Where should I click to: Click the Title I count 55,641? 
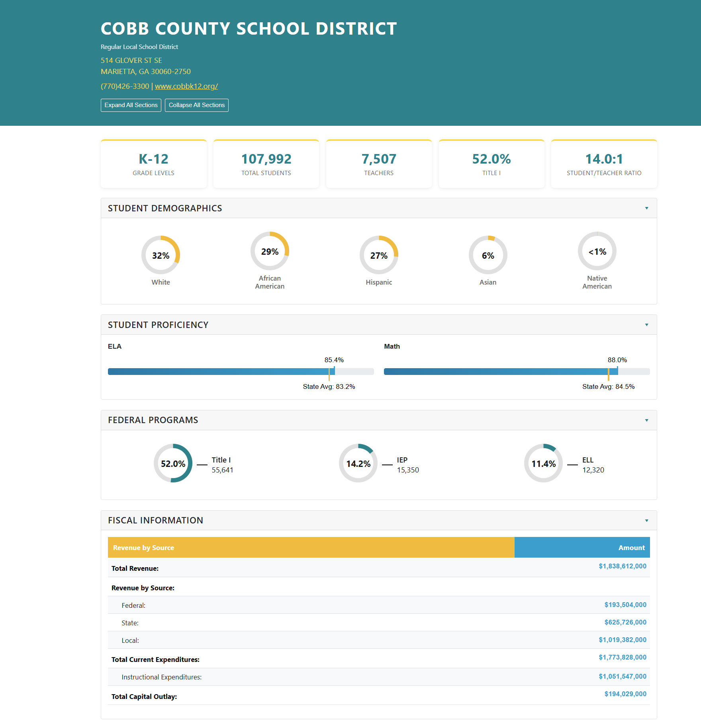(x=223, y=470)
